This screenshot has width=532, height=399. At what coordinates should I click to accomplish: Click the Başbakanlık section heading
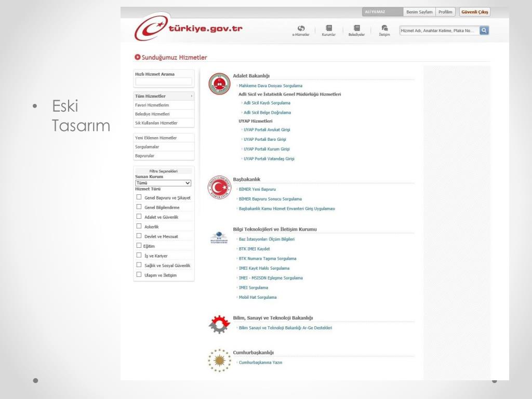246,179
